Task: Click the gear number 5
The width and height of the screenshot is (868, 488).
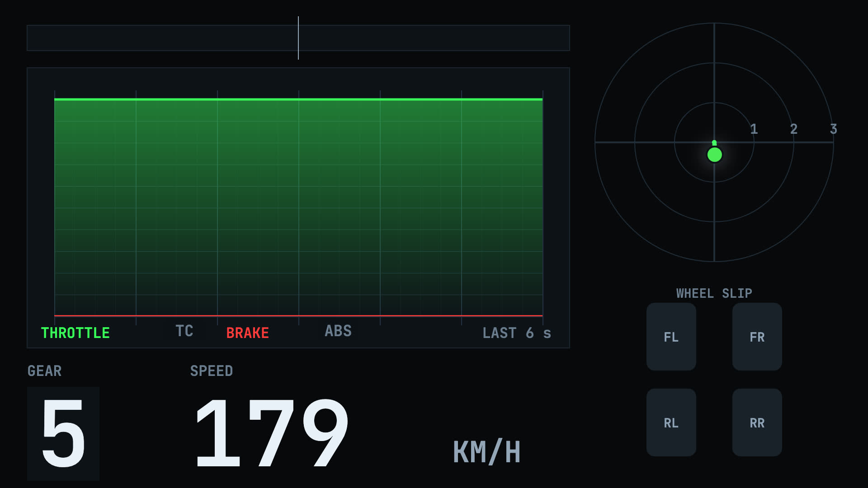Action: coord(63,434)
